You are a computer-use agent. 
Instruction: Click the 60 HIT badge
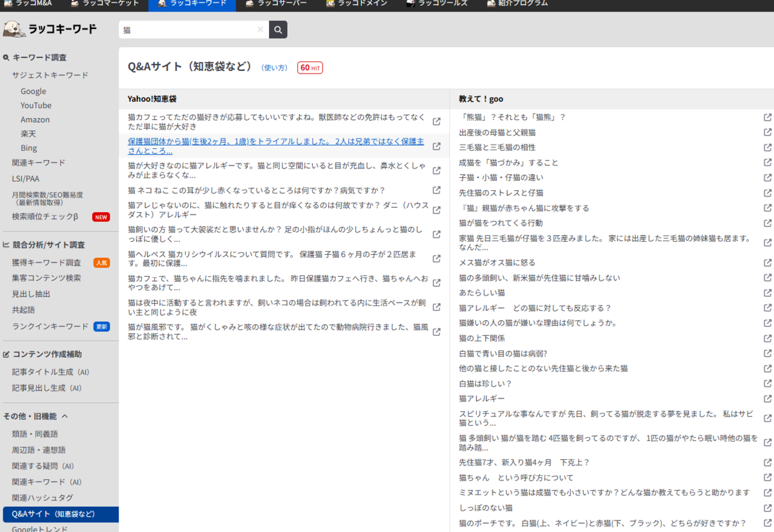310,68
